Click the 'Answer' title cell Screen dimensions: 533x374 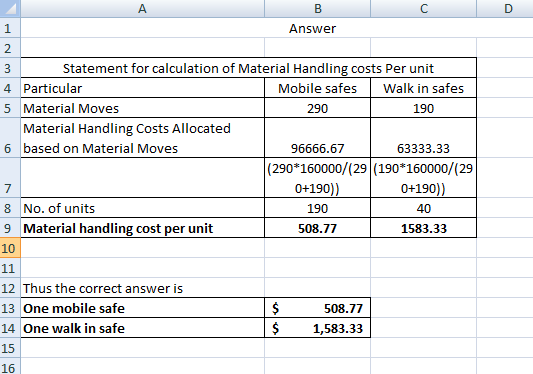pyautogui.click(x=312, y=28)
